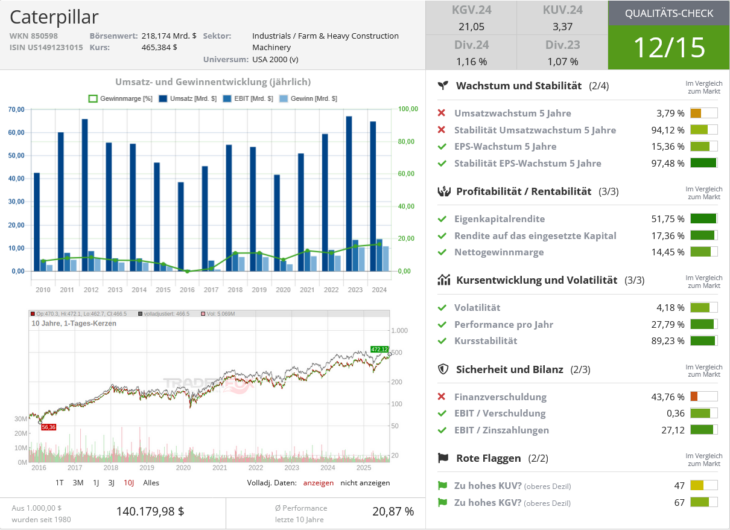Click the green check next to Nettogewinnmarge
This screenshot has height=530, width=730.
tap(442, 252)
